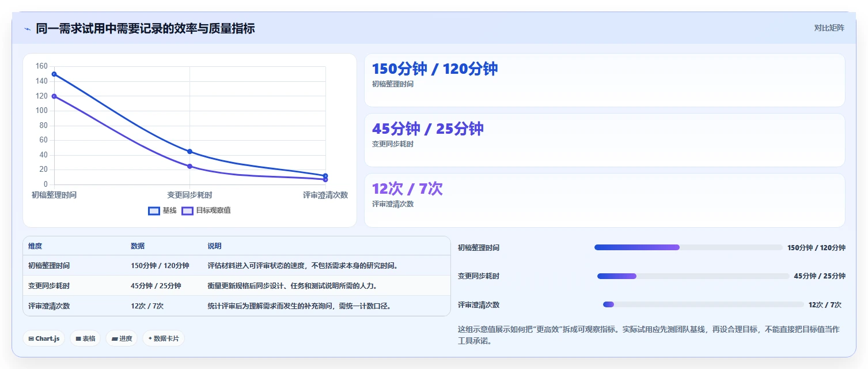Click 评审澄清次数 label beside third progress bar
The image size is (868, 369).
click(479, 305)
